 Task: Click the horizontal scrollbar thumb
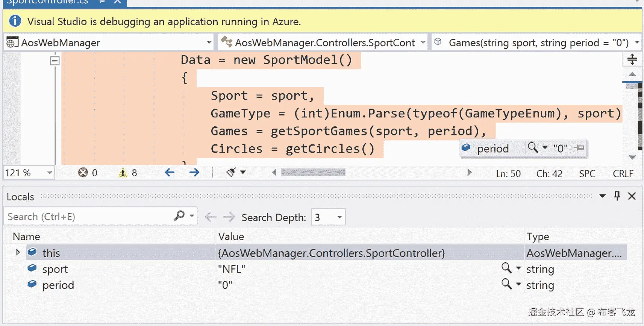click(313, 172)
